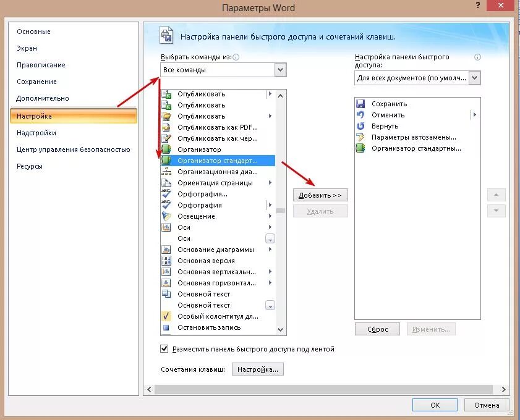This screenshot has height=420, width=520.
Task: Open the Сохранение category
Action: point(36,82)
